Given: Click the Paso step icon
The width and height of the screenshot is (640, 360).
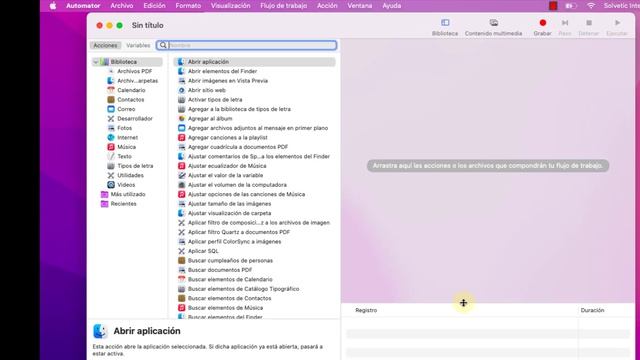Looking at the screenshot, I should pyautogui.click(x=565, y=23).
